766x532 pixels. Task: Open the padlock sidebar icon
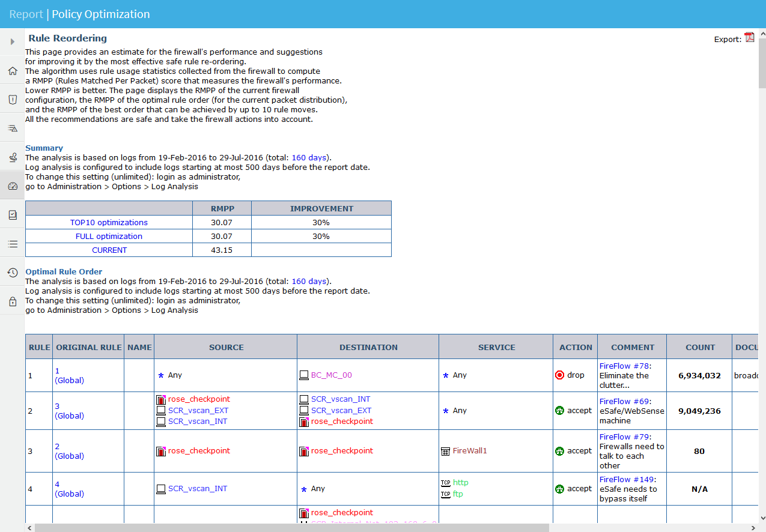pyautogui.click(x=12, y=301)
